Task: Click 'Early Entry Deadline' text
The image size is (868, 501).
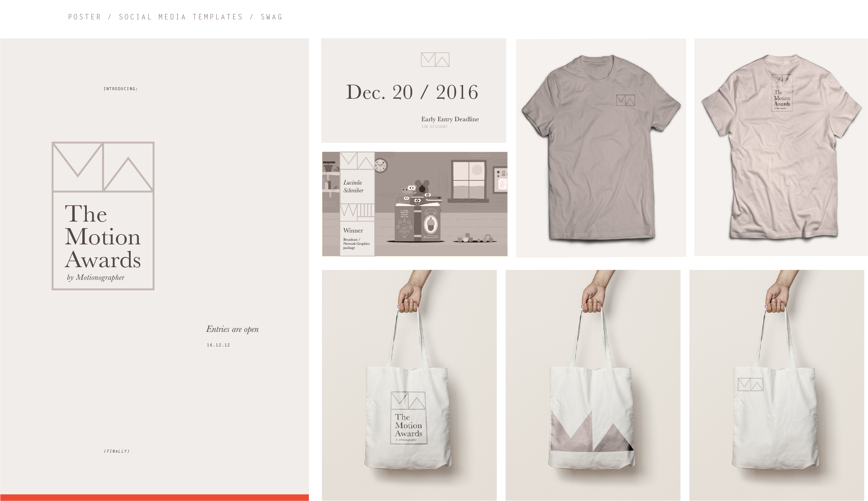Action: pos(450,119)
